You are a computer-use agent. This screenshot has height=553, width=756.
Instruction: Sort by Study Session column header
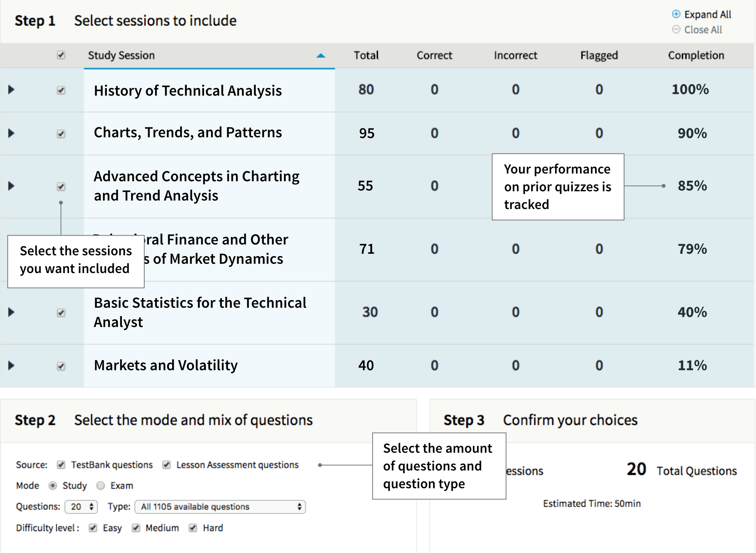coord(121,56)
